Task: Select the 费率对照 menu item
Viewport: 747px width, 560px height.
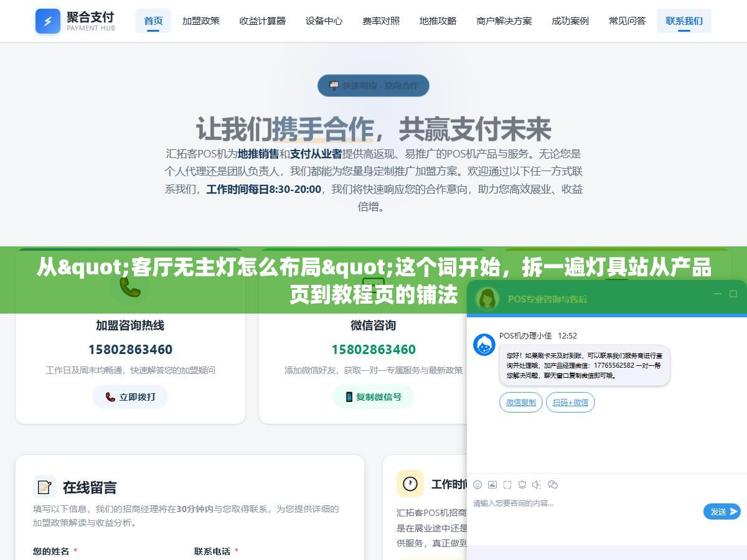Action: pyautogui.click(x=381, y=21)
